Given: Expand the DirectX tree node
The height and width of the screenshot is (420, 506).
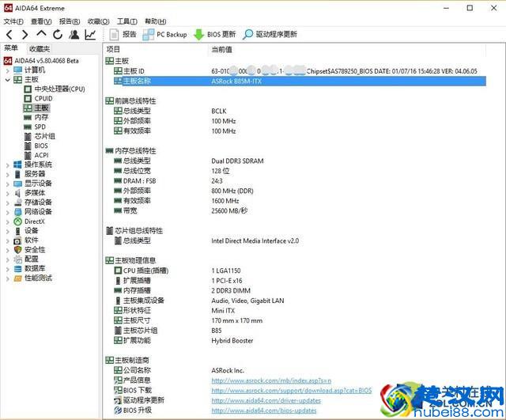Looking at the screenshot, I should pos(8,221).
